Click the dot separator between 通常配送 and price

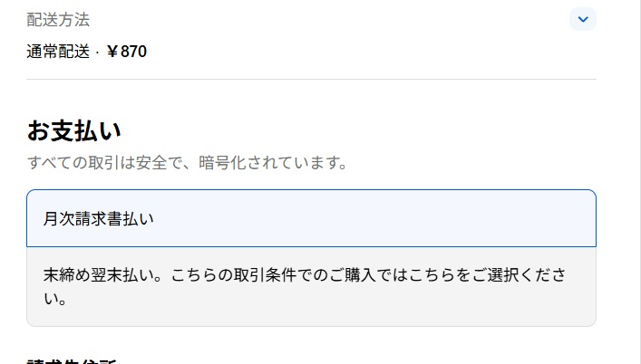coord(97,52)
